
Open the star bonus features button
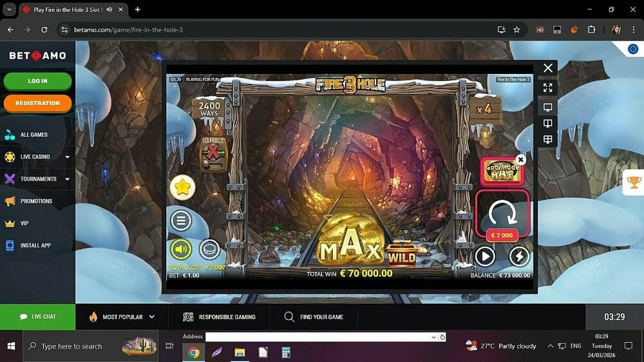182,187
